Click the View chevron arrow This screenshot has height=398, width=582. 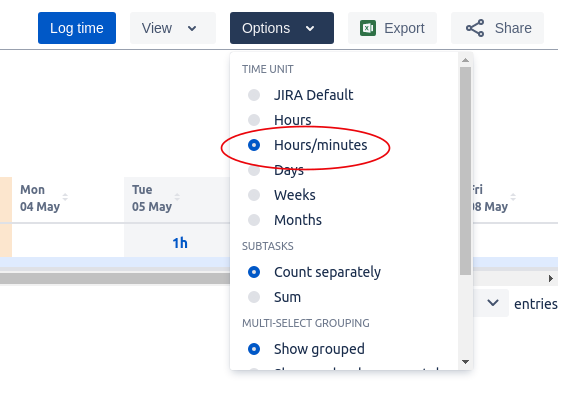[x=192, y=28]
